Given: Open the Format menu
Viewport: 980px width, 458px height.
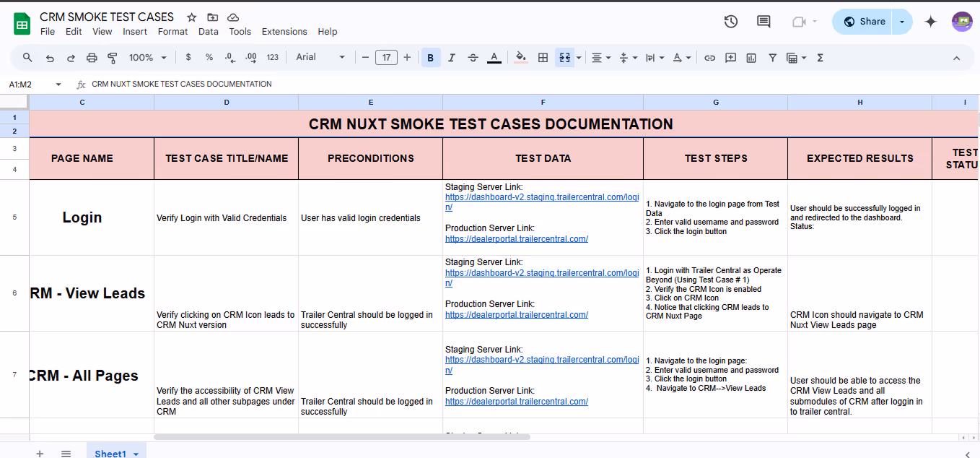Looking at the screenshot, I should [172, 32].
